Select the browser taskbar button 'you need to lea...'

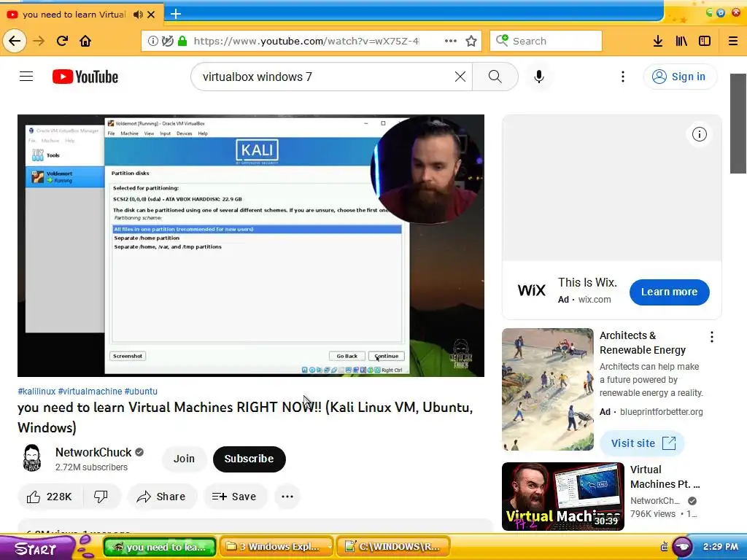(x=160, y=547)
